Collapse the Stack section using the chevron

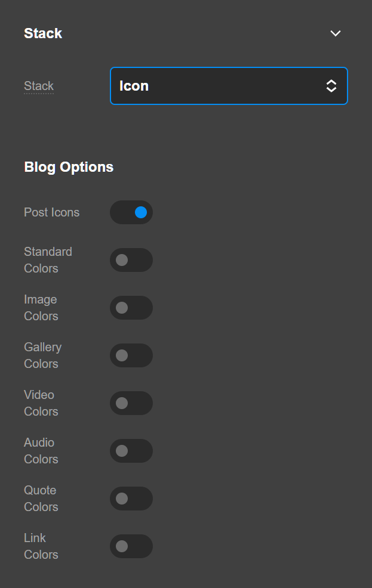(x=335, y=33)
